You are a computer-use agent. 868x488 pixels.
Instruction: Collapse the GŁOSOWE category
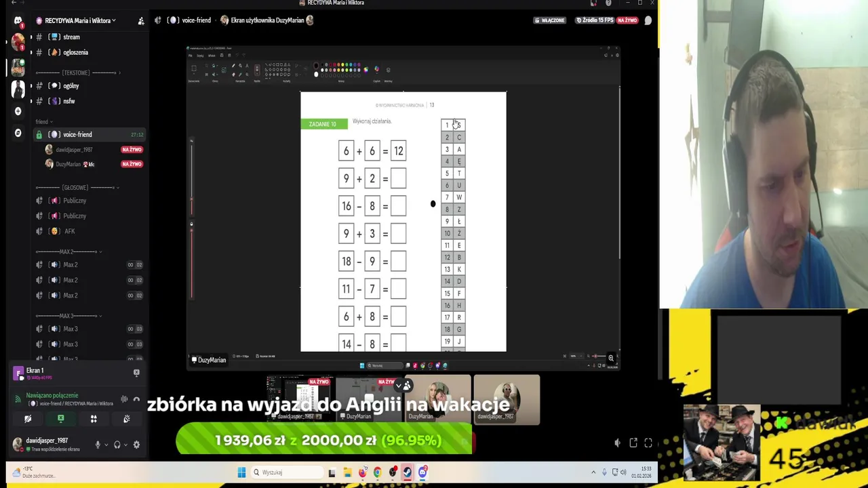click(78, 188)
